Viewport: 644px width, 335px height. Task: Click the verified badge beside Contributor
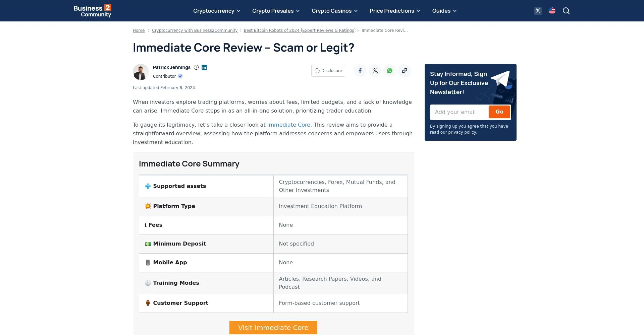(180, 76)
